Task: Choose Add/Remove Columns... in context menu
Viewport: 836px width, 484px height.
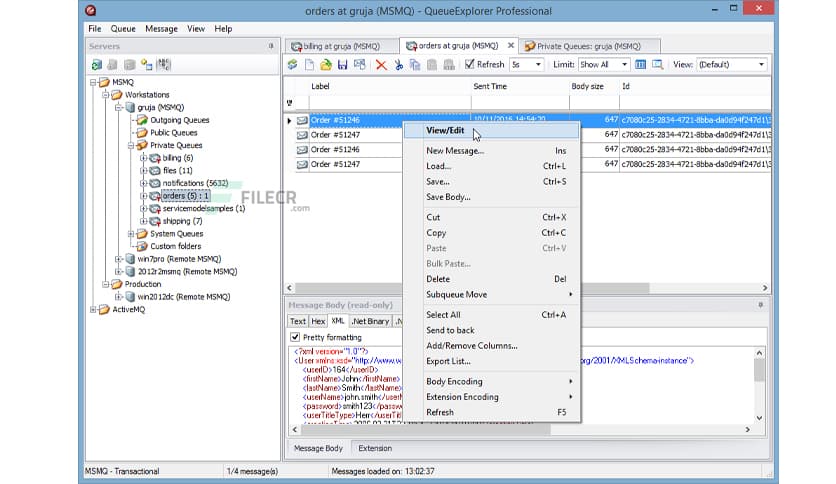Action: (492, 345)
